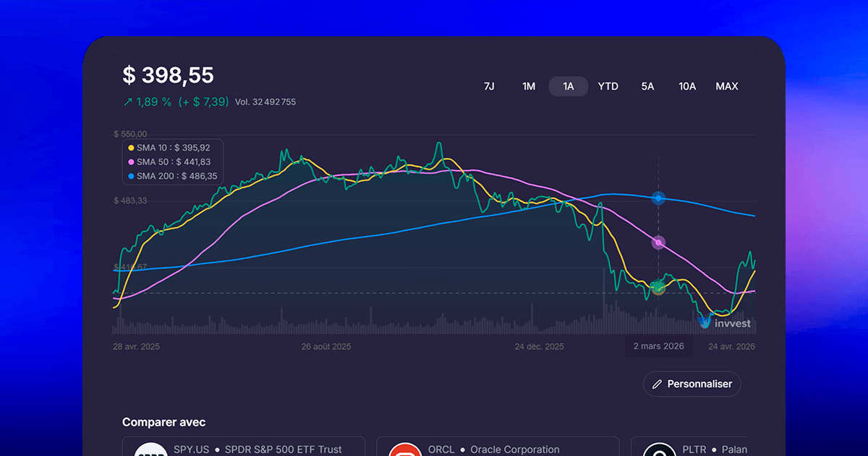The height and width of the screenshot is (456, 868).
Task: Click the blue SMA 200 crosshair marker
Action: (x=658, y=198)
